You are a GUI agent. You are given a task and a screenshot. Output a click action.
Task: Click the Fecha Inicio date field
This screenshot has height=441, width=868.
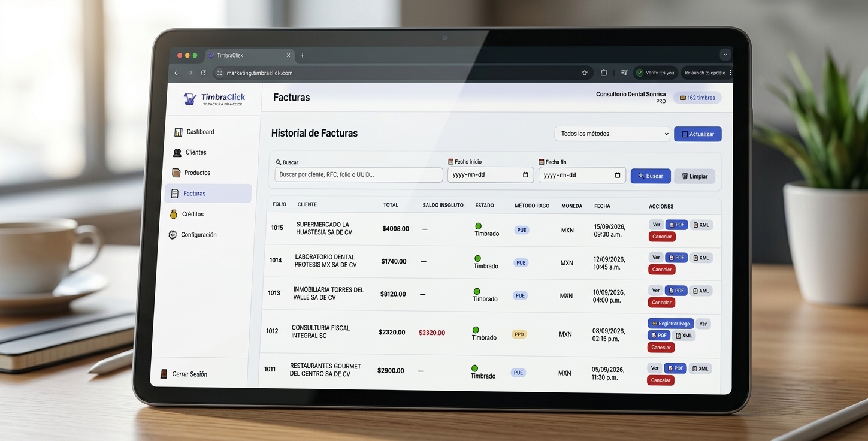(x=490, y=175)
